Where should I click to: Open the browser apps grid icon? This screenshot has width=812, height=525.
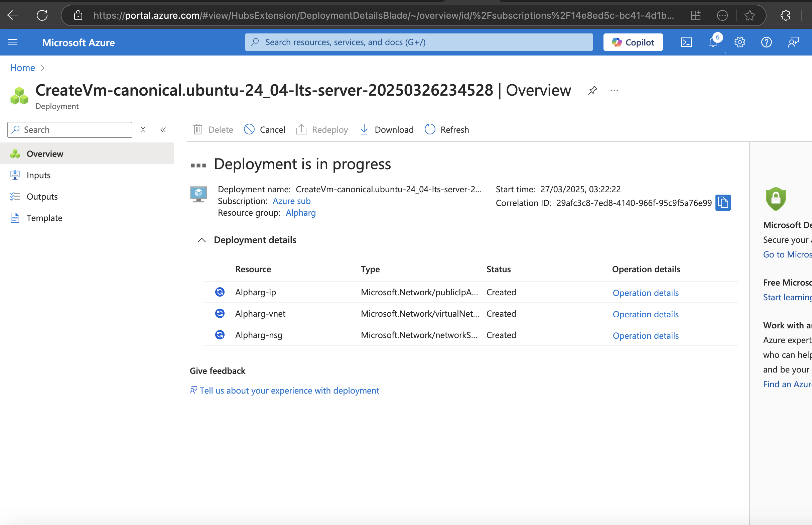pyautogui.click(x=696, y=15)
